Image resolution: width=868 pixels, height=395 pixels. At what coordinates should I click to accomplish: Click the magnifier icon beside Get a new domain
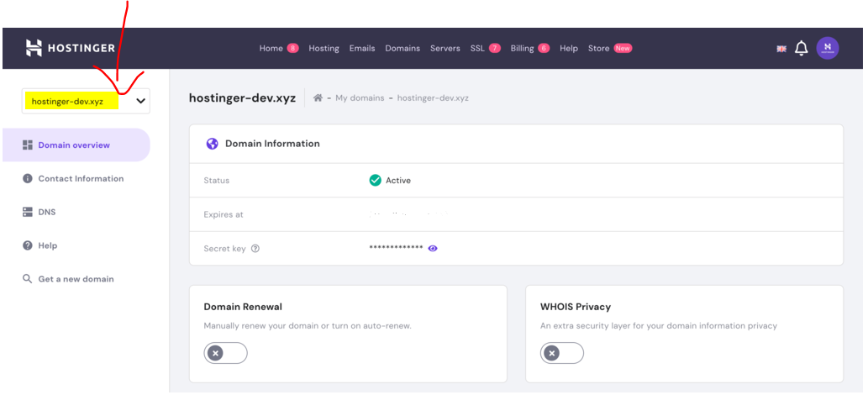pos(28,279)
